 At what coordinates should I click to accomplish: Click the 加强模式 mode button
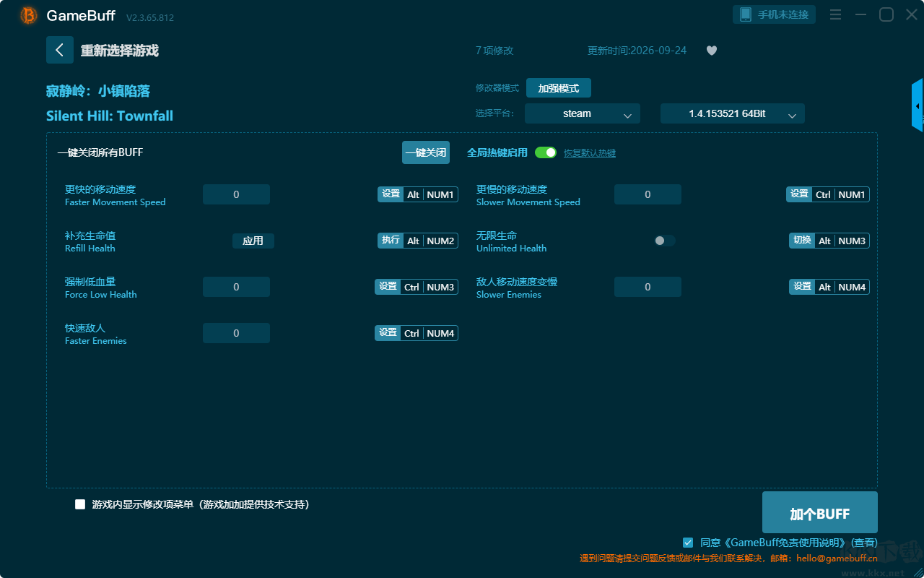(559, 88)
